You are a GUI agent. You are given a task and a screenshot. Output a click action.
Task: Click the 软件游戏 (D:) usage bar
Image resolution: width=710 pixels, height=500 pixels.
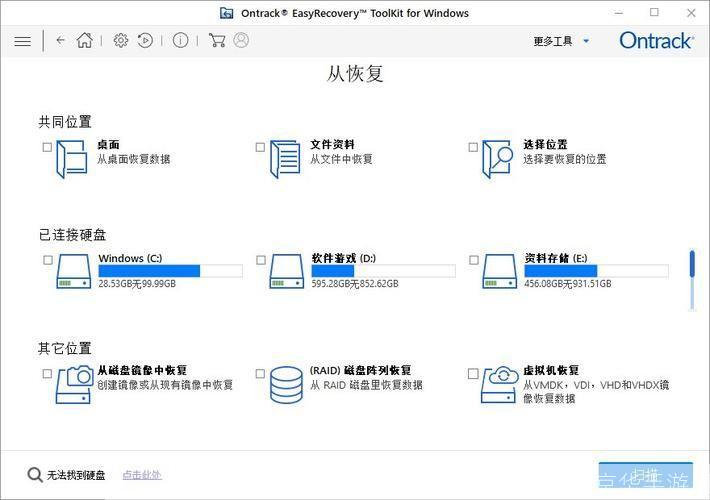(384, 271)
